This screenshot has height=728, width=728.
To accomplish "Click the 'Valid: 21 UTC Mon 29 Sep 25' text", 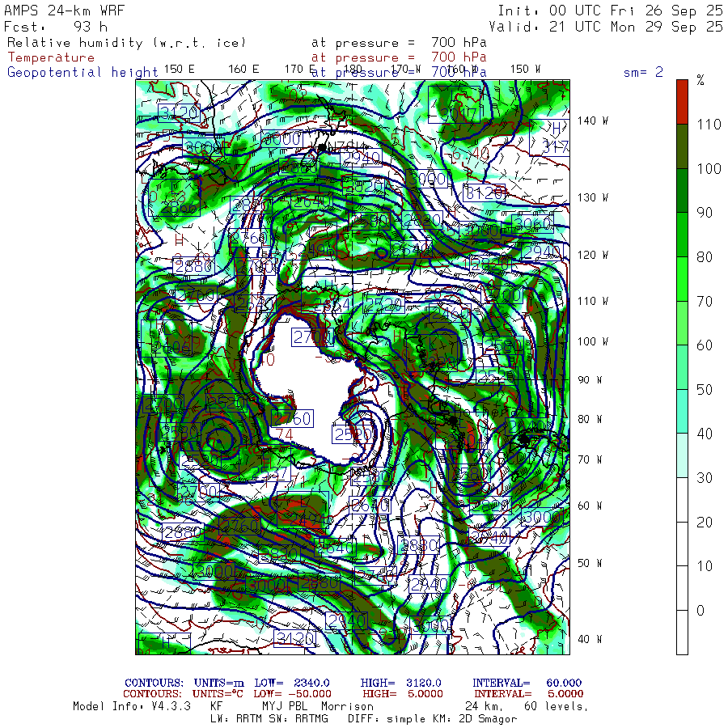I will pos(606,27).
